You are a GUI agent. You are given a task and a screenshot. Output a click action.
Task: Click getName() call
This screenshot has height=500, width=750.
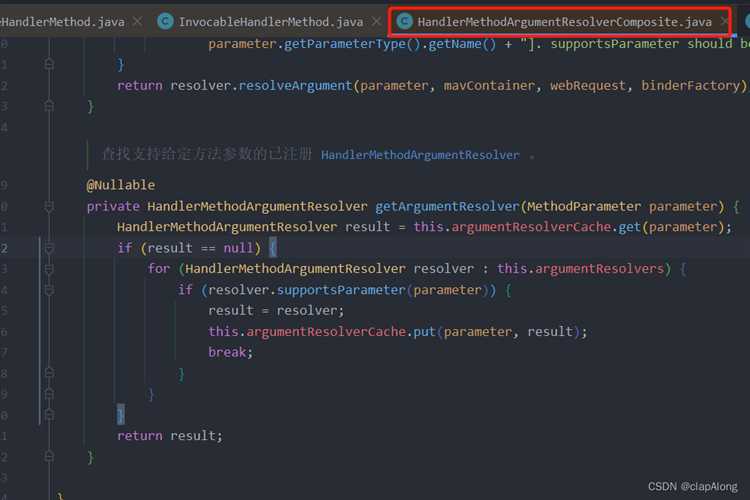click(462, 44)
